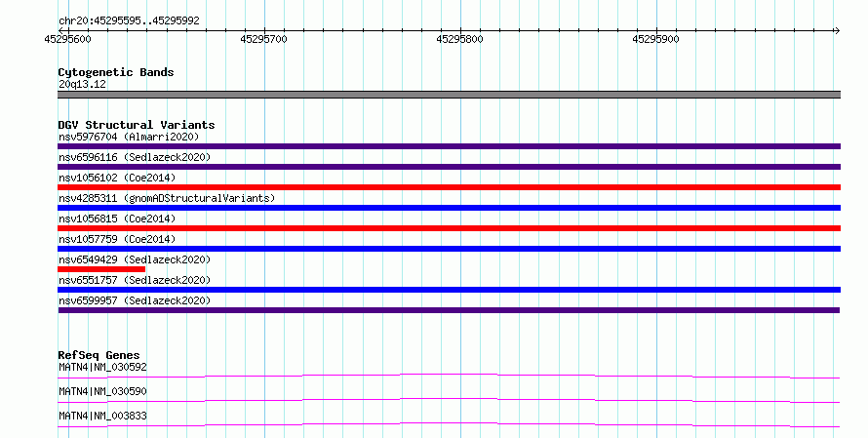Open variant label nsv1056102 (Coe2014)
This screenshot has width=868, height=438.
click(x=117, y=178)
